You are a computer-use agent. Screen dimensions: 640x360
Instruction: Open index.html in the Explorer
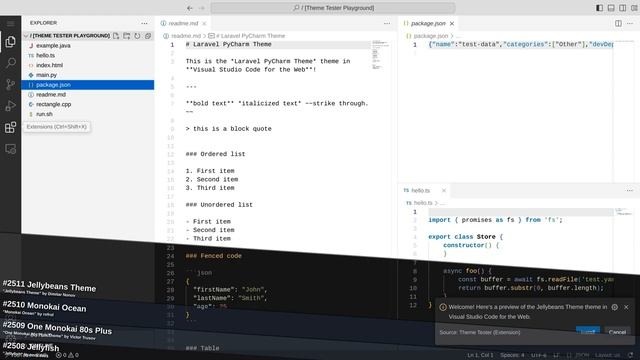click(x=49, y=65)
